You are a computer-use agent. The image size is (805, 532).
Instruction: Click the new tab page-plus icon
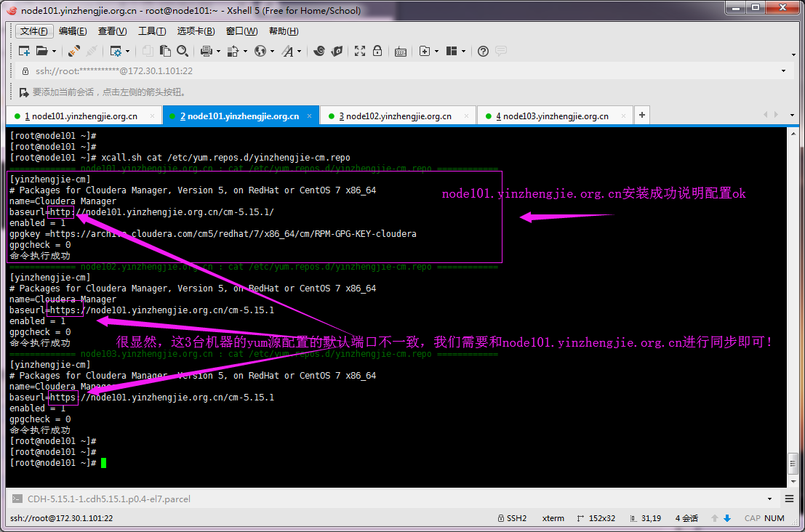(x=425, y=51)
